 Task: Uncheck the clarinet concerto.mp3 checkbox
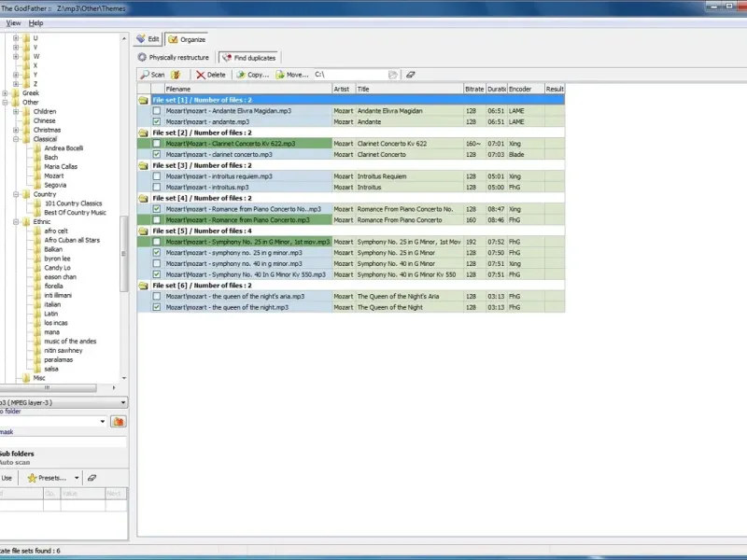[x=157, y=154]
